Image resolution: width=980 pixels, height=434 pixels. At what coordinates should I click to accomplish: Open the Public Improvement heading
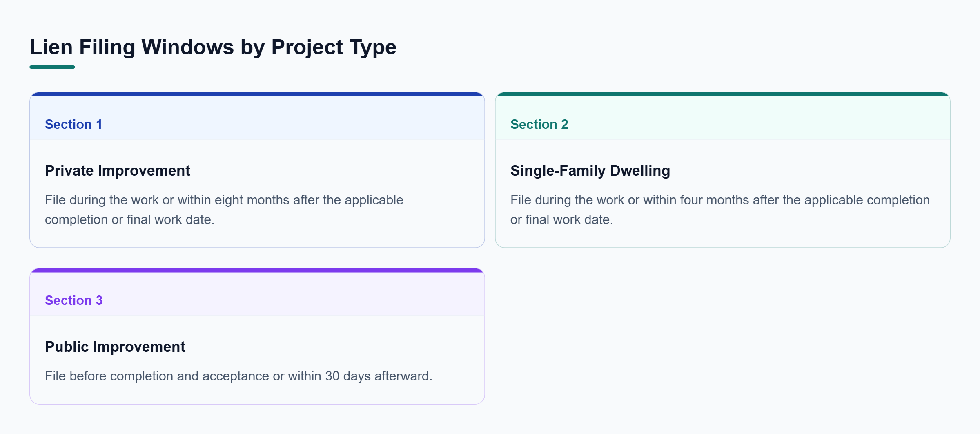click(x=115, y=347)
